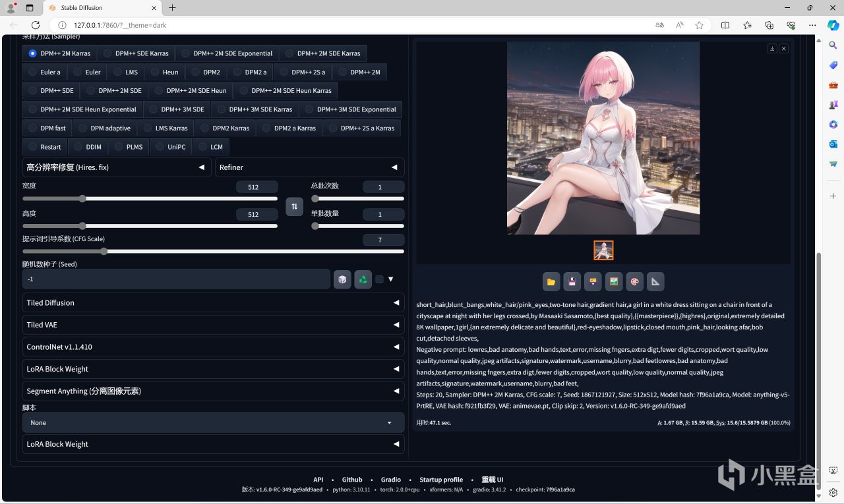Select the generated image thumbnail
This screenshot has width=844, height=504.
tap(603, 250)
